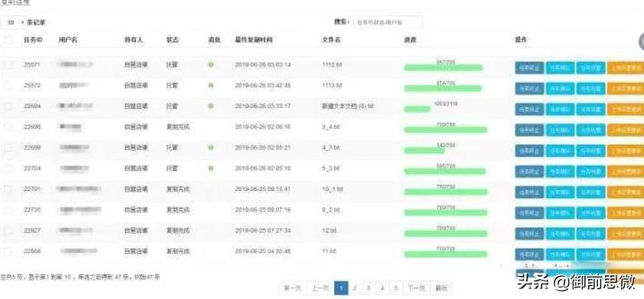Toggle the select-all checkbox in table header

8,40
